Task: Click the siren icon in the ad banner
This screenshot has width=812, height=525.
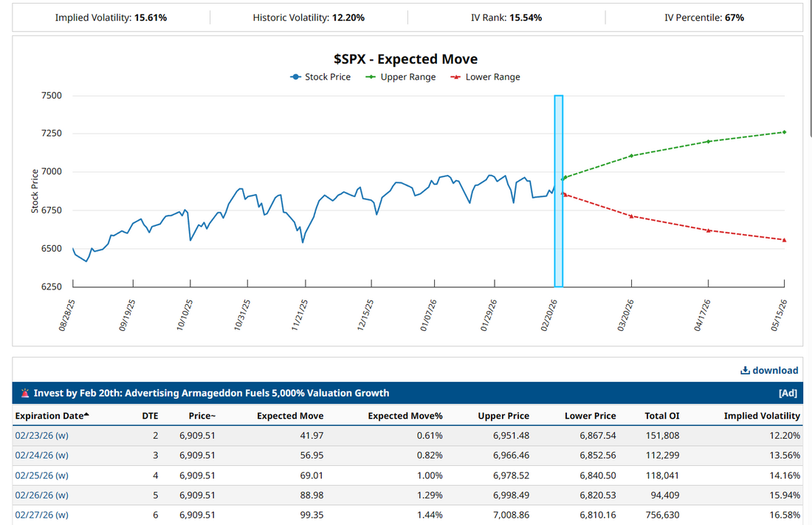Action: click(25, 393)
